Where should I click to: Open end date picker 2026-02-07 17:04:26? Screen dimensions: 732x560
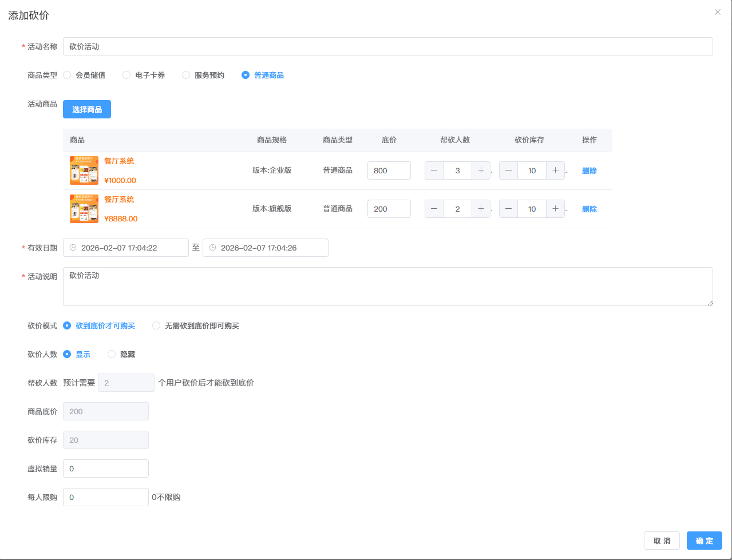tap(266, 248)
